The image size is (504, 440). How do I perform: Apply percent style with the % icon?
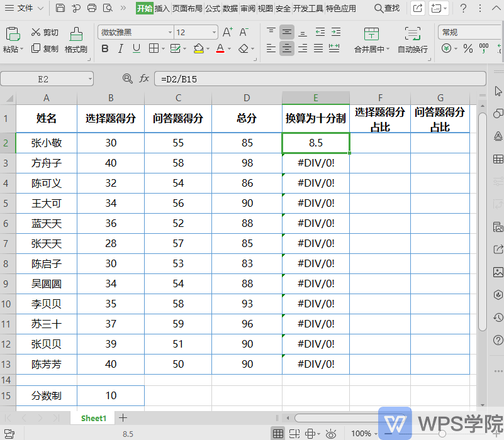(468, 47)
